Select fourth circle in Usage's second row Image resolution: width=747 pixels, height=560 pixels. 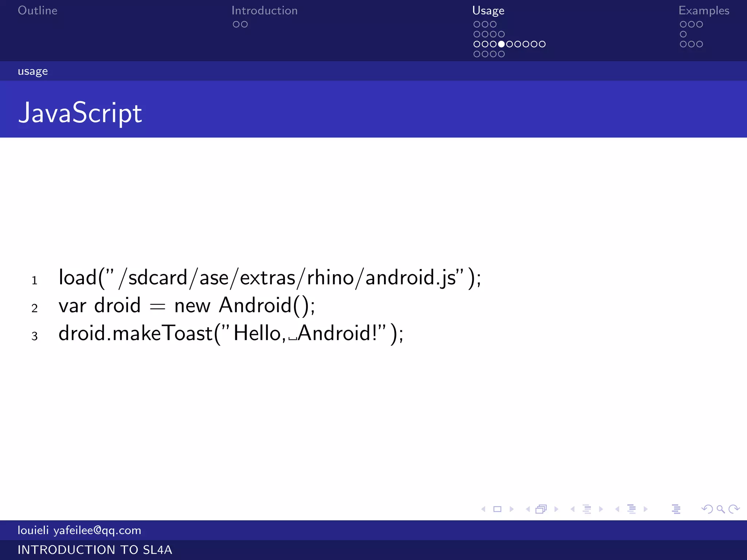tap(502, 34)
